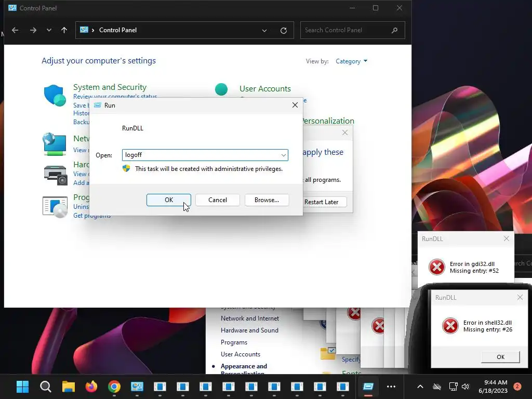Screen dimensions: 532x399
Task: Open the Windows Start menu
Action: coord(22,387)
